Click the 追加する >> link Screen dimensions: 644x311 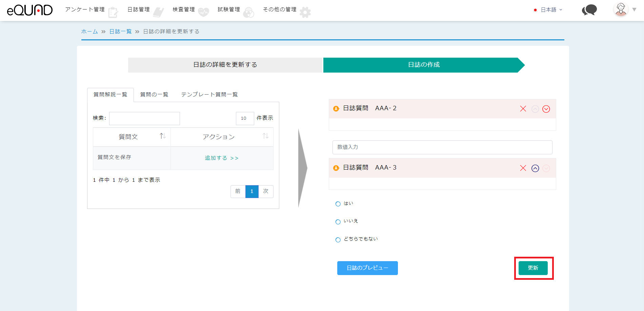[x=222, y=158]
